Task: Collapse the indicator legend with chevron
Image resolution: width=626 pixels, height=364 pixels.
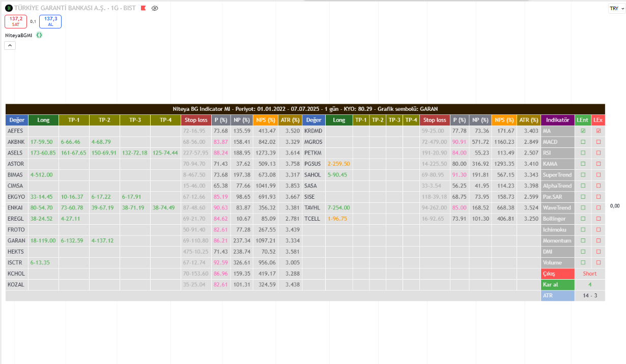Action: [10, 45]
